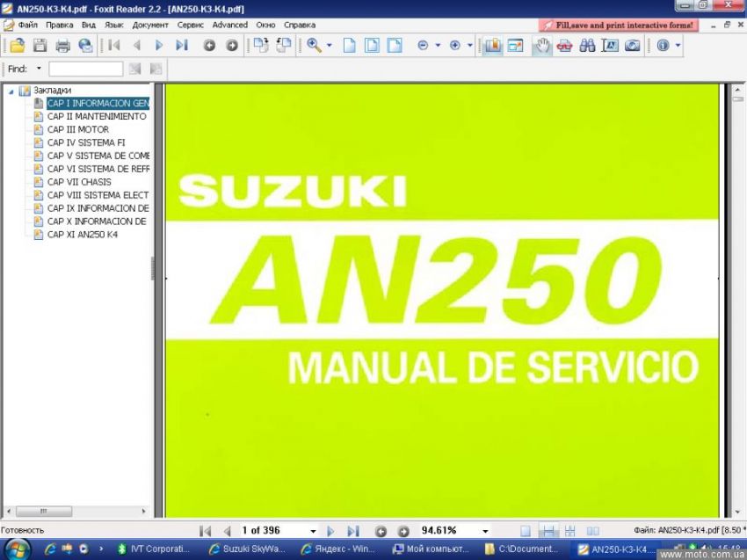This screenshot has width=747, height=560.
Task: Click the blue info help icon
Action: [664, 46]
